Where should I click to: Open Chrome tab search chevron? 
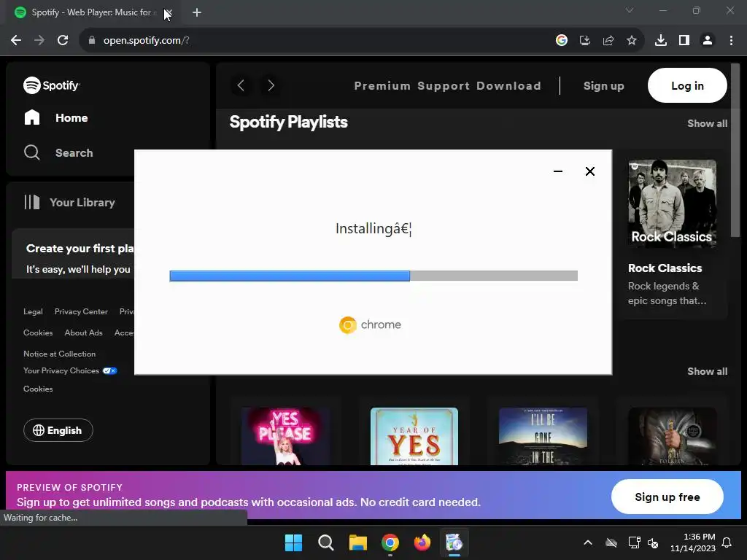(630, 10)
